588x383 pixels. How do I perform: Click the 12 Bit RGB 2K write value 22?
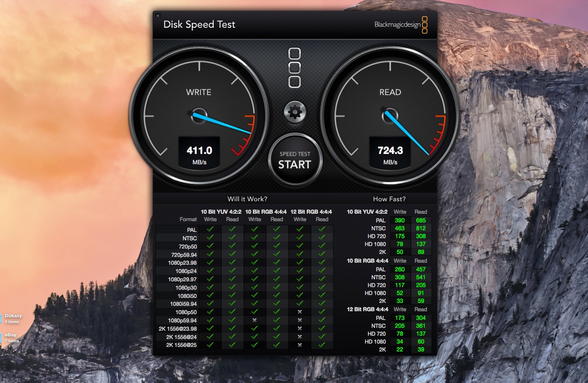click(400, 349)
